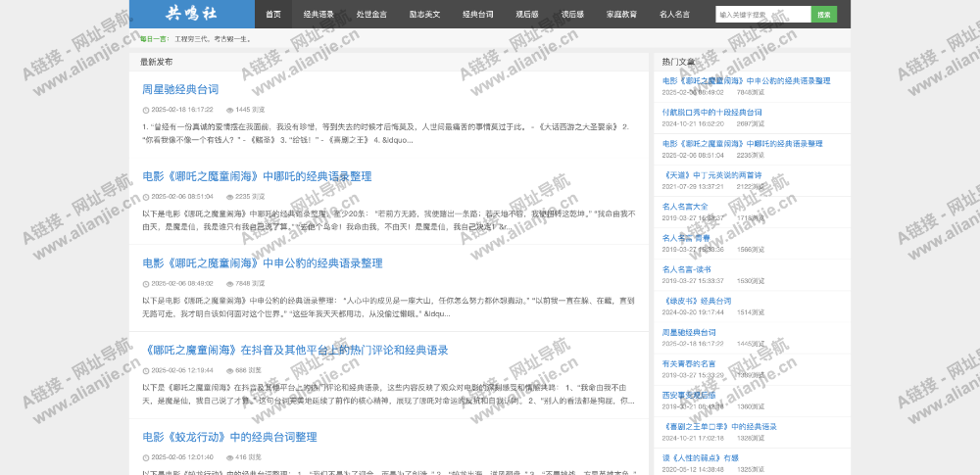Go to the 处世金言 section
Screen dimensions: 980x475
coord(371,14)
